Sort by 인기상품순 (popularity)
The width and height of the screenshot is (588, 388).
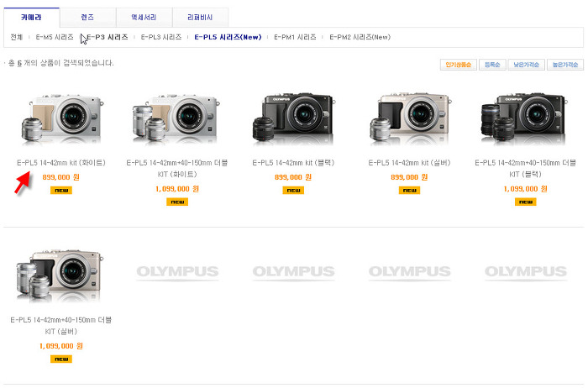click(458, 65)
